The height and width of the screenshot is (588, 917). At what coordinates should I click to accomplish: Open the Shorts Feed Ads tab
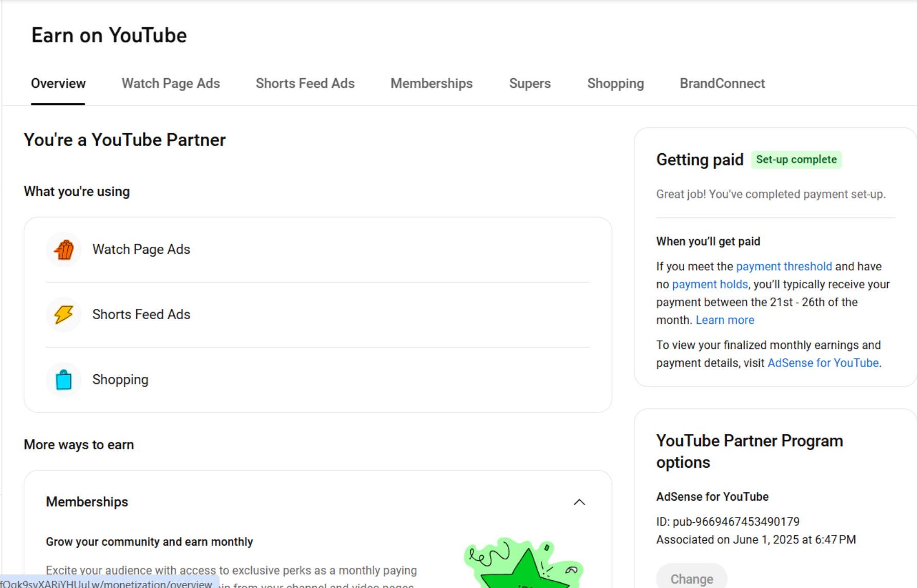coord(305,83)
